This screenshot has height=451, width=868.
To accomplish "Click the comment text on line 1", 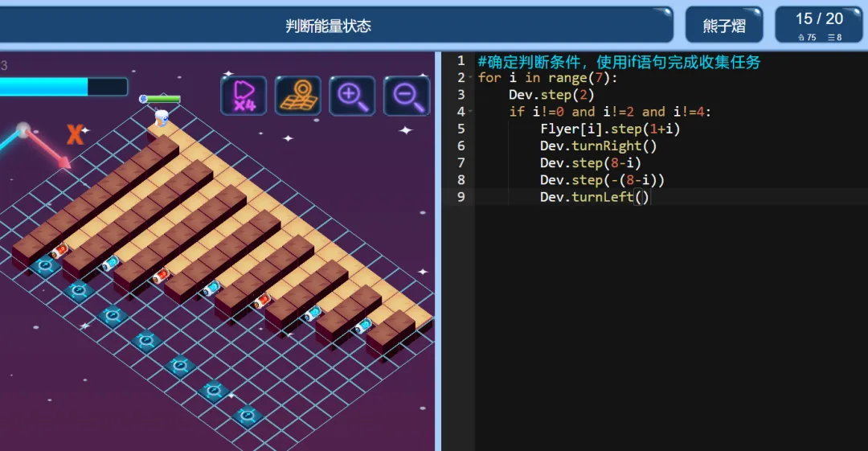I will point(619,61).
